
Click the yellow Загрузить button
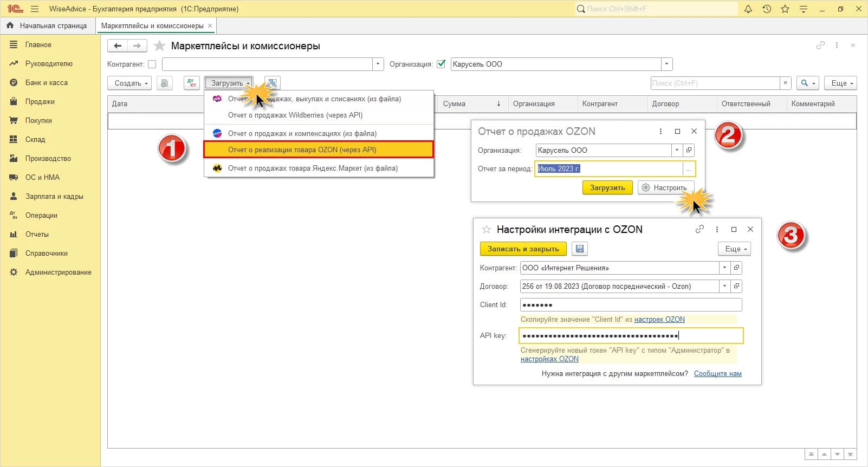pyautogui.click(x=607, y=187)
